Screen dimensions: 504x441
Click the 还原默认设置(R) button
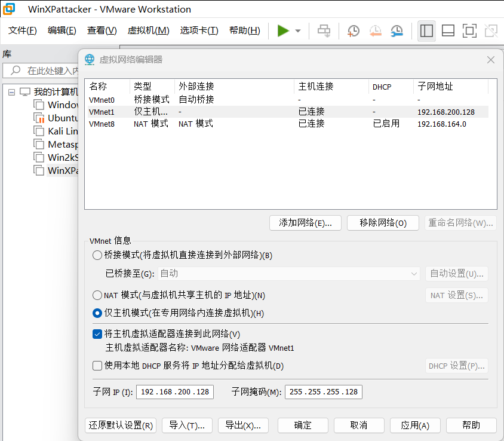coord(121,425)
